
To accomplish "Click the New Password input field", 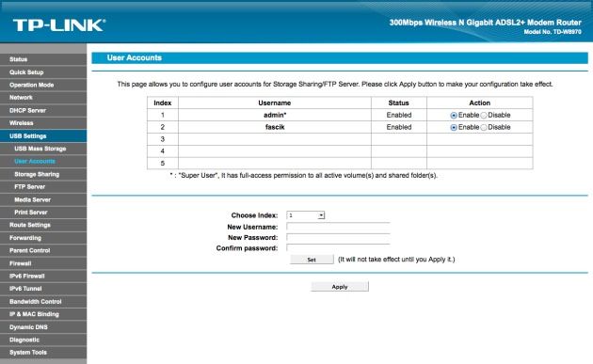I will click(x=338, y=237).
